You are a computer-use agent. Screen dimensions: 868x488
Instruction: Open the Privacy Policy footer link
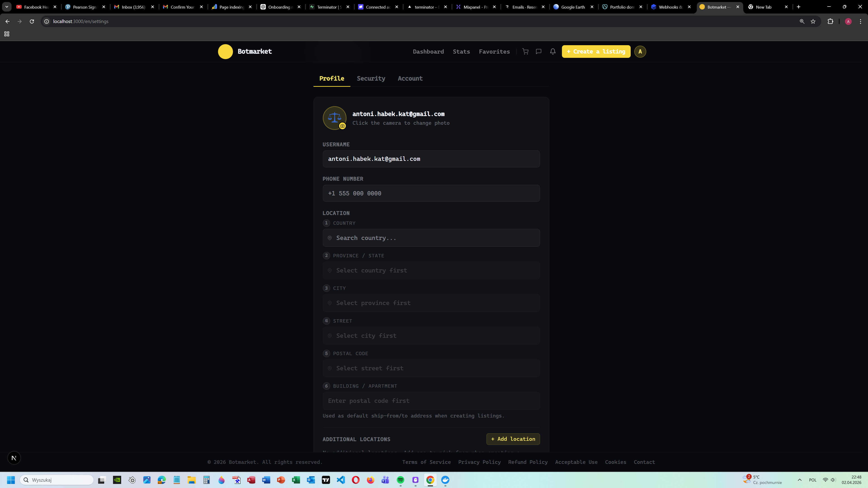pyautogui.click(x=479, y=462)
